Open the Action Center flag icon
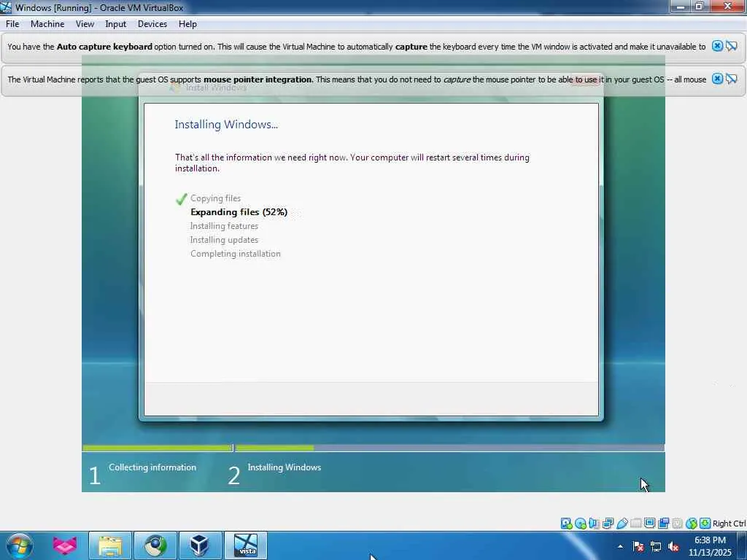The height and width of the screenshot is (560, 747). coord(638,547)
